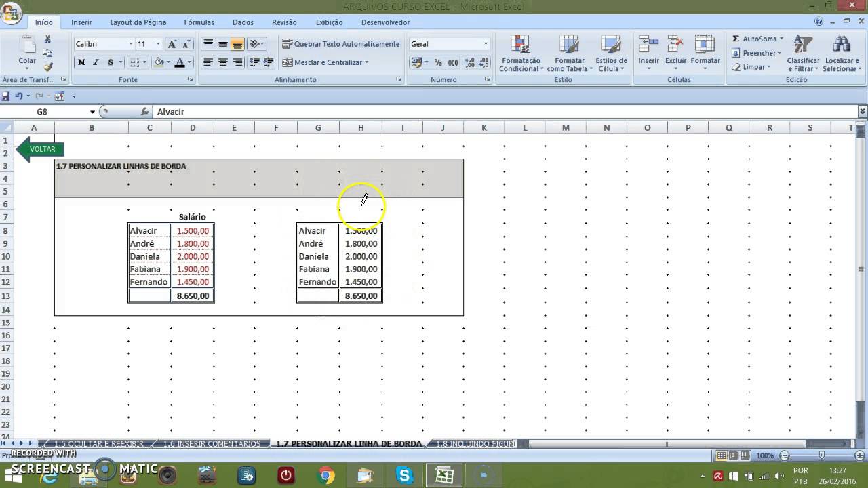The image size is (868, 488).
Task: Toggle top vertical alignment
Action: pos(208,44)
